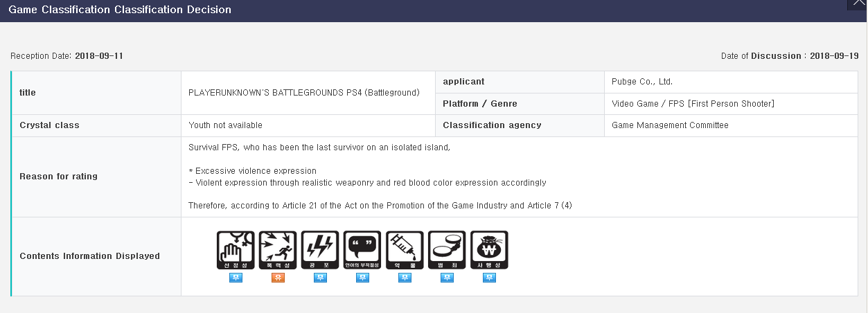Click the applicant name Pubge Co., Ltd.
Screen dimensions: 868x313
pyautogui.click(x=642, y=82)
